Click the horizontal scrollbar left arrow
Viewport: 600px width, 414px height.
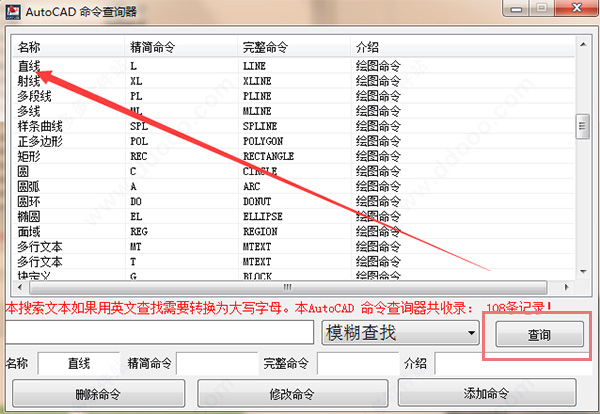coord(20,287)
